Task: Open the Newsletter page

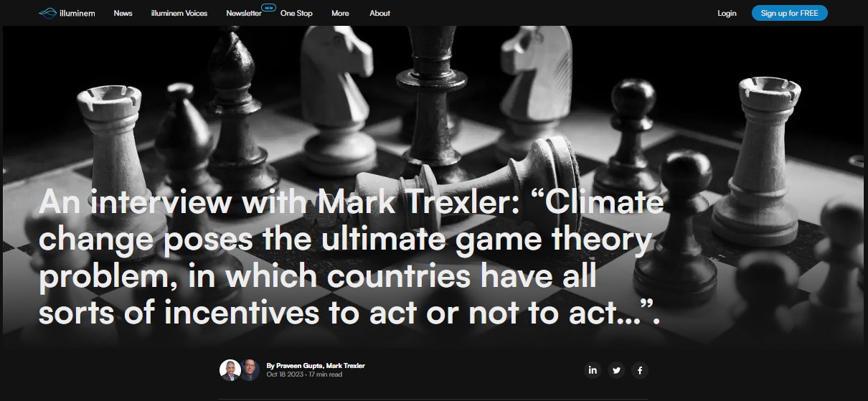Action: click(x=244, y=13)
